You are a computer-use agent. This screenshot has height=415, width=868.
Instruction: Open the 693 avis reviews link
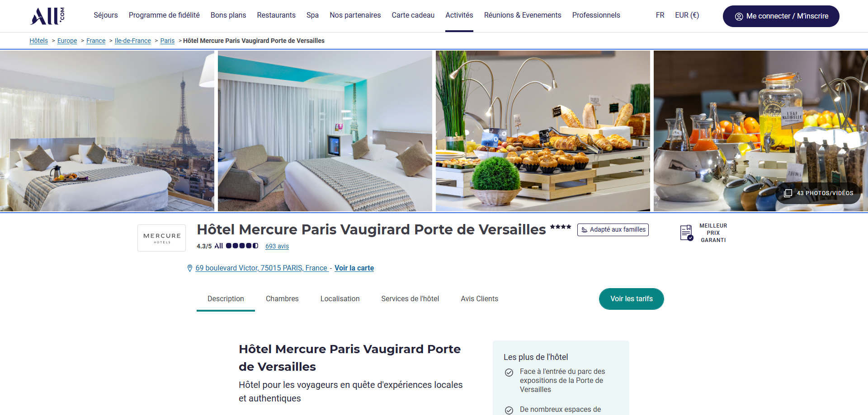[277, 246]
